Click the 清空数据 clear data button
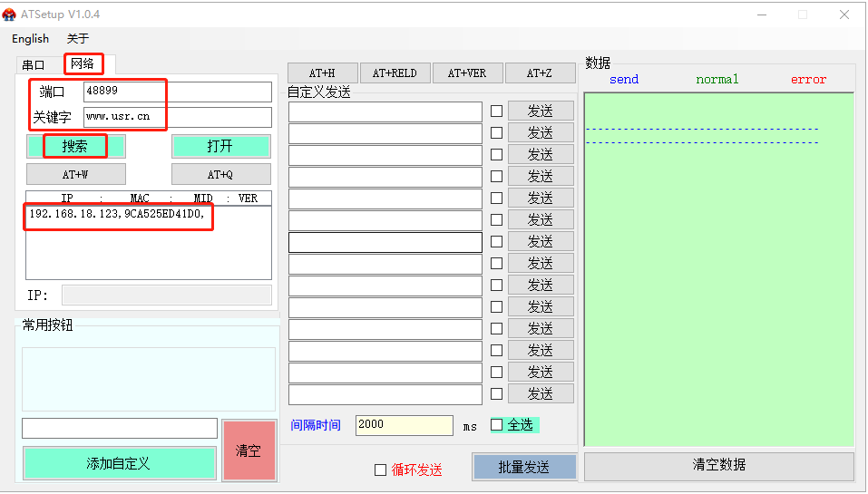 718,465
